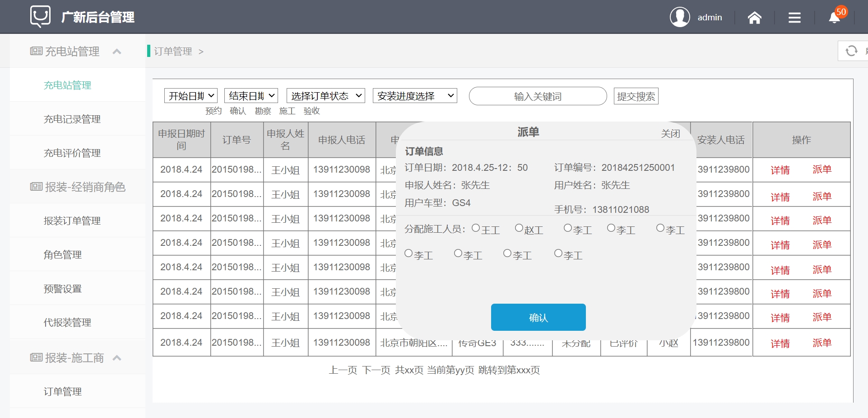This screenshot has width=868, height=418.
Task: Open notifications bell with 50 badge
Action: coord(835,17)
